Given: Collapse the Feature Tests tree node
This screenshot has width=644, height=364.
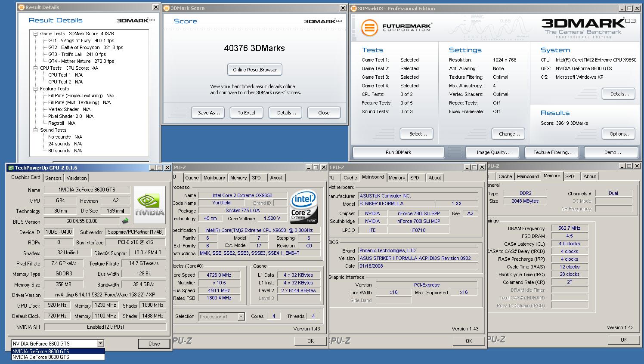Looking at the screenshot, I should point(36,89).
